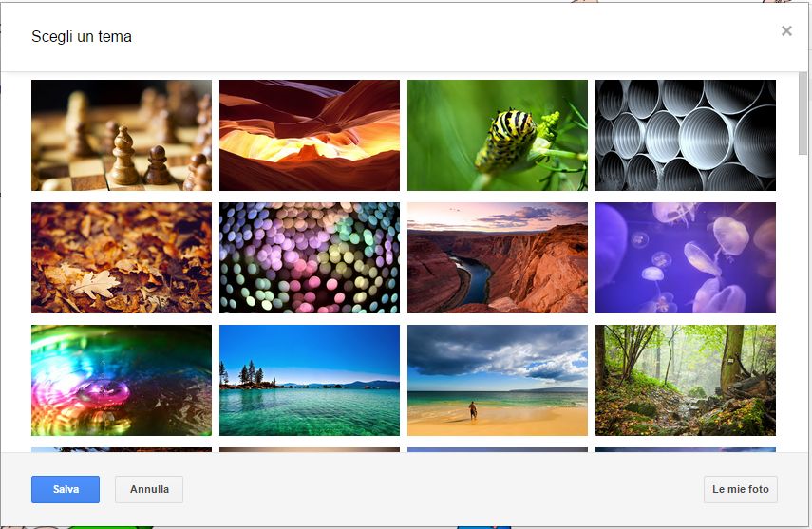Choose the sandy beach with person theme
The image size is (812, 529).
point(498,380)
